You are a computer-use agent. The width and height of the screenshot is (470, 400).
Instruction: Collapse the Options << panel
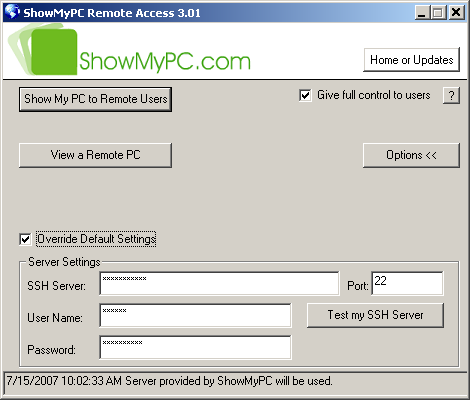pos(411,155)
